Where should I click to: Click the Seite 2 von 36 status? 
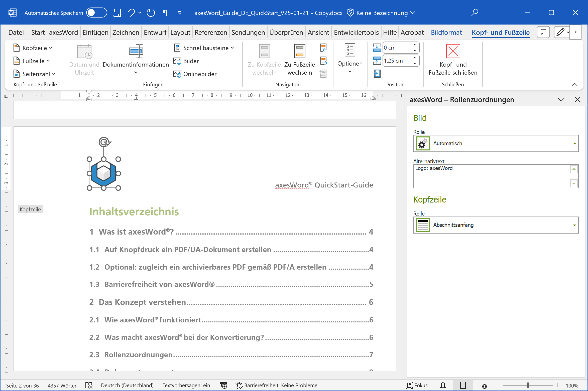[23, 385]
